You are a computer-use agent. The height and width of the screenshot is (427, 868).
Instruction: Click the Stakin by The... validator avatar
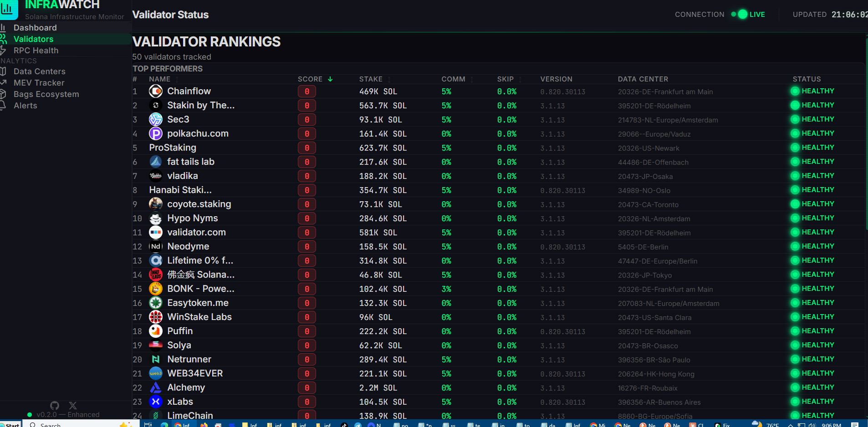click(156, 105)
